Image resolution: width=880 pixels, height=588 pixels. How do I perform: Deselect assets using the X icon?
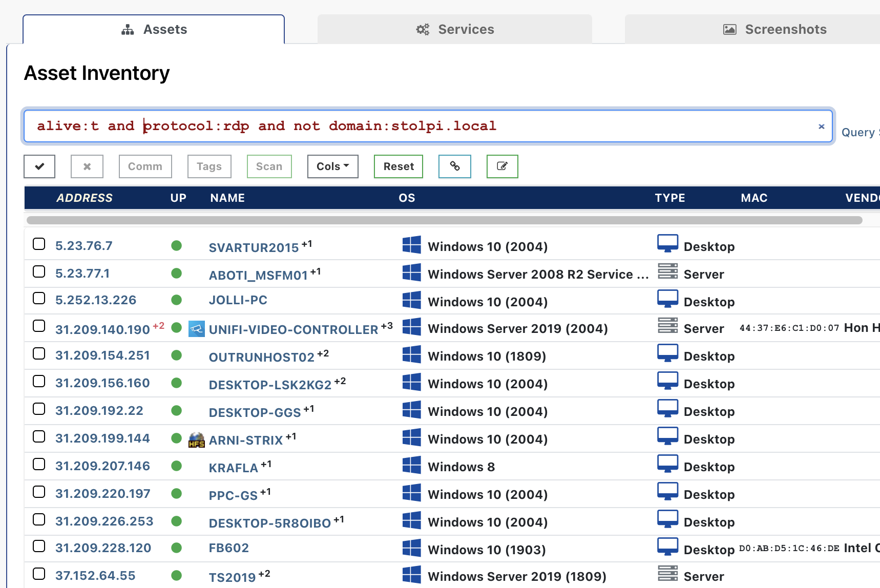[x=87, y=166]
